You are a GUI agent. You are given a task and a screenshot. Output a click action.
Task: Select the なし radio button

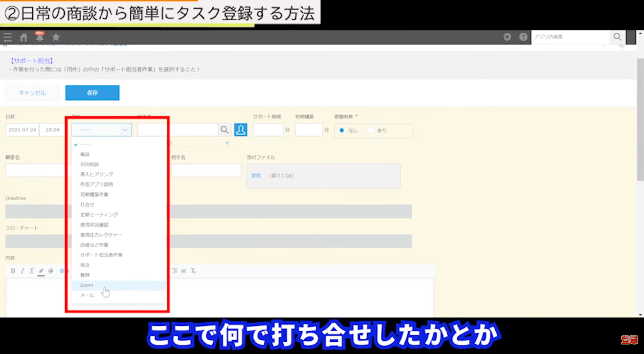(x=342, y=130)
